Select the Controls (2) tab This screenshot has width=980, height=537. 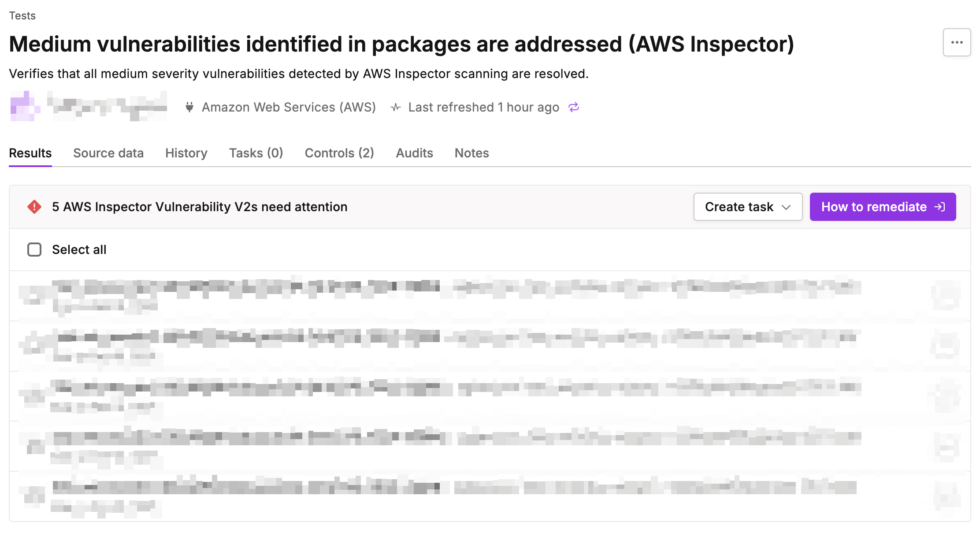click(x=339, y=153)
